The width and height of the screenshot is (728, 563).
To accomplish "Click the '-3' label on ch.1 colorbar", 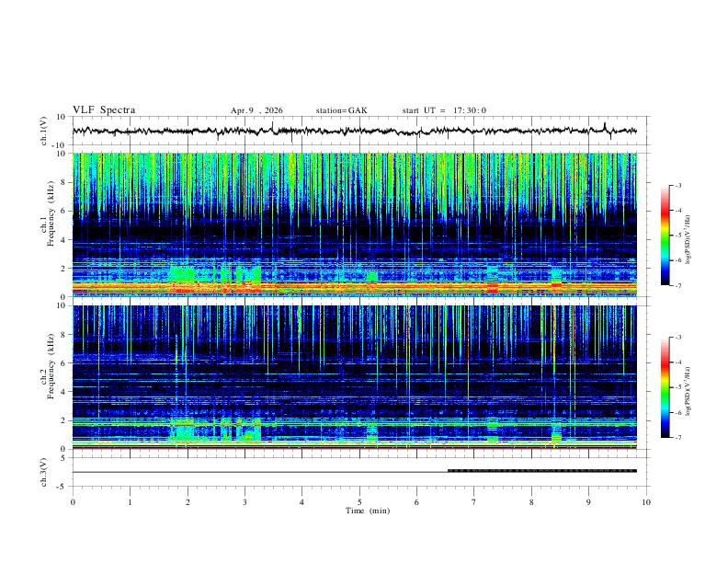I will point(678,185).
